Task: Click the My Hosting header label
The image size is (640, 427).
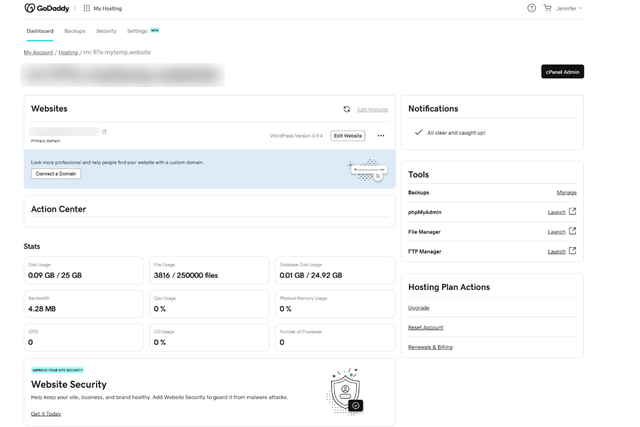Action: tap(108, 8)
